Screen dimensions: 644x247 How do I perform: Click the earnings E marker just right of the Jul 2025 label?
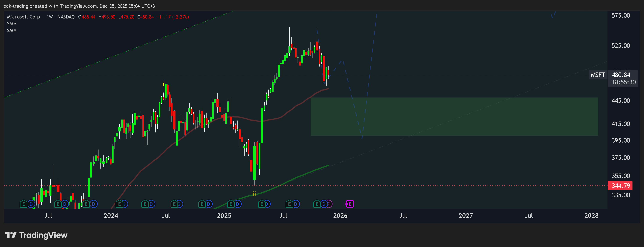tap(289, 204)
